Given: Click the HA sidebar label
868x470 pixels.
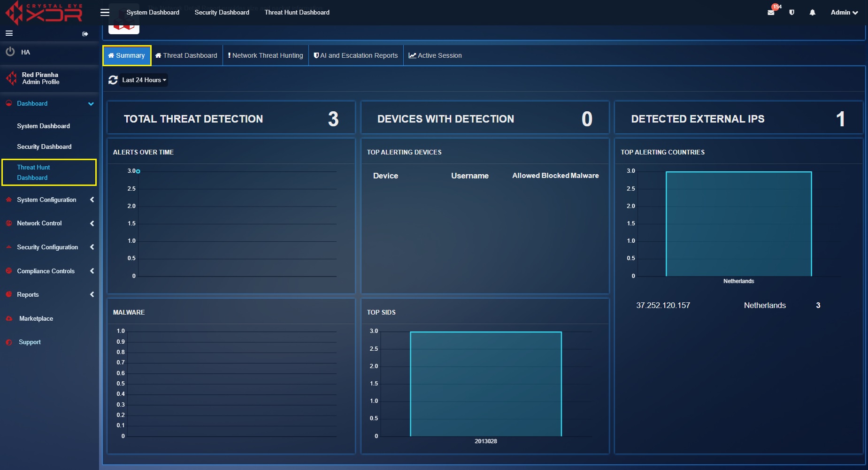Looking at the screenshot, I should tap(25, 52).
